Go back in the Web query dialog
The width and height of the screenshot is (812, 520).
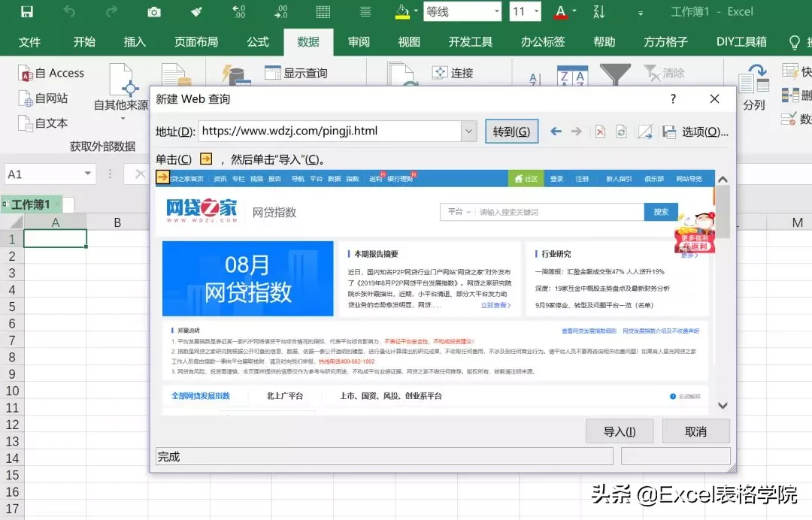coord(556,132)
